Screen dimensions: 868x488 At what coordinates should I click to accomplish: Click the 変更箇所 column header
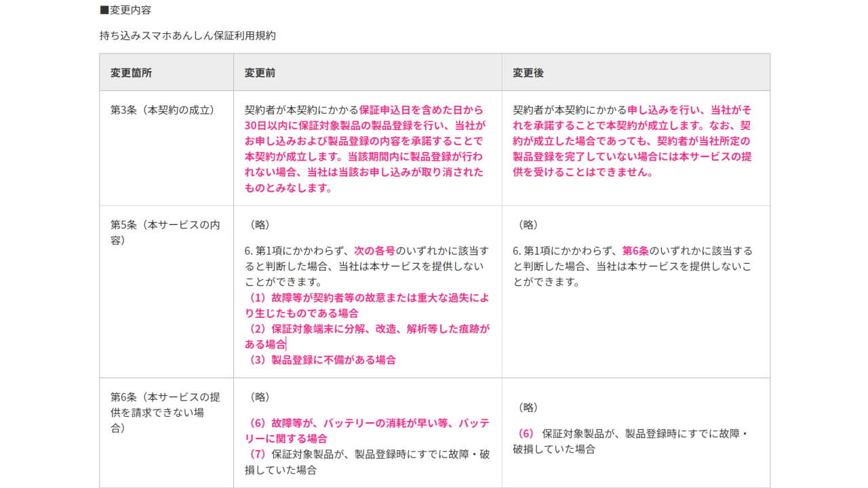pyautogui.click(x=131, y=72)
